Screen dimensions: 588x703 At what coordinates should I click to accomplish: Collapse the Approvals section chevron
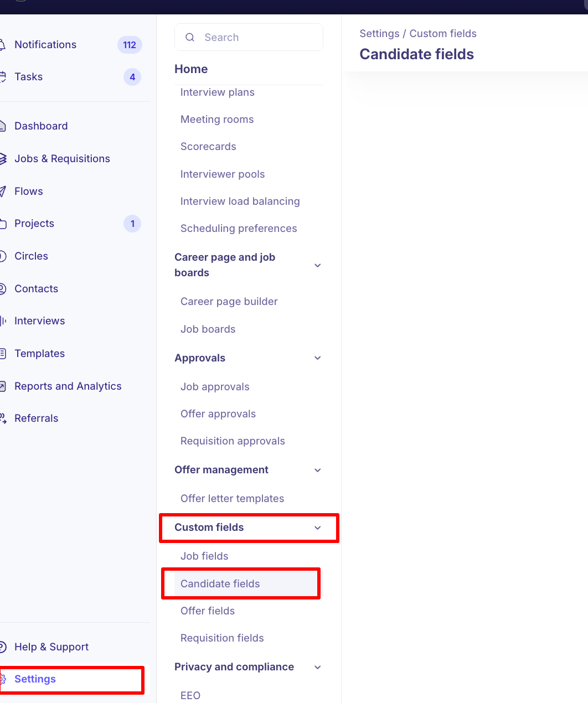coord(318,358)
